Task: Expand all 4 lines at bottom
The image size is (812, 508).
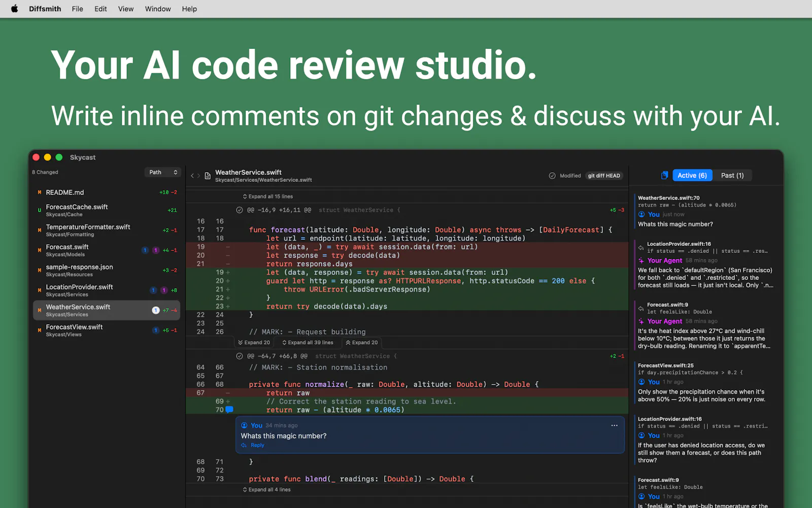Action: (x=266, y=490)
